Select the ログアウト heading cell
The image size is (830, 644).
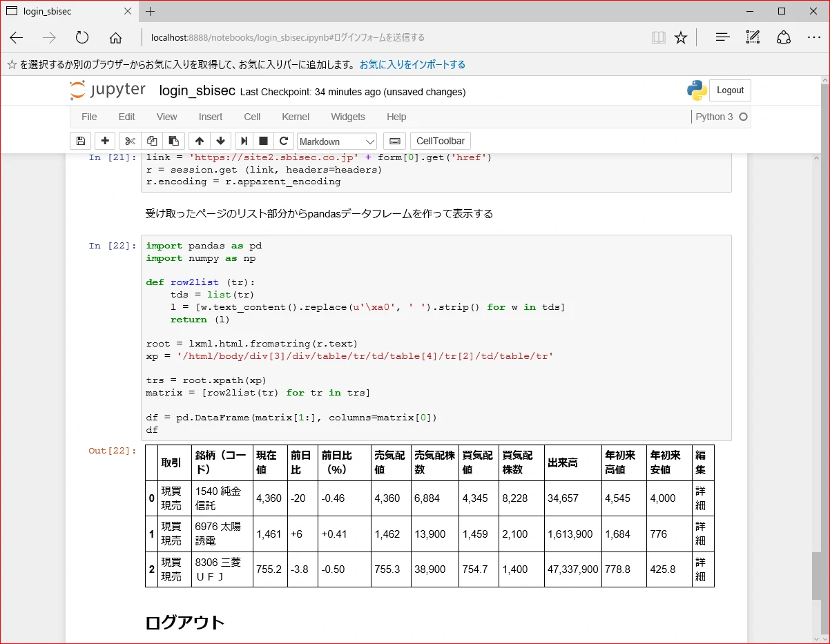pos(185,622)
